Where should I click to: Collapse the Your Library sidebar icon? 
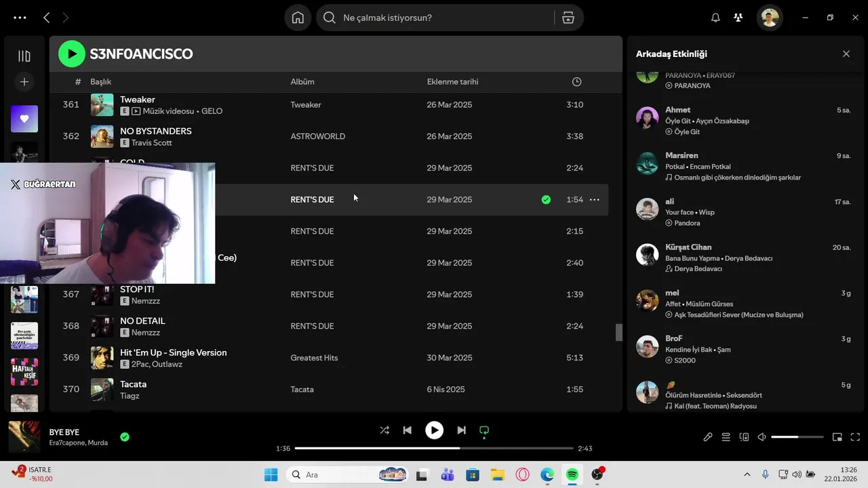tap(24, 56)
